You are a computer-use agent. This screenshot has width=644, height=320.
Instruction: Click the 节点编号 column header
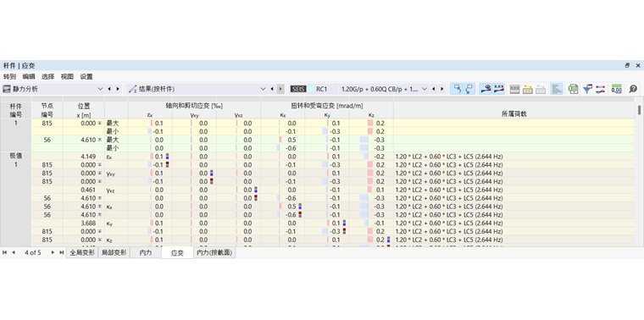[x=47, y=110]
